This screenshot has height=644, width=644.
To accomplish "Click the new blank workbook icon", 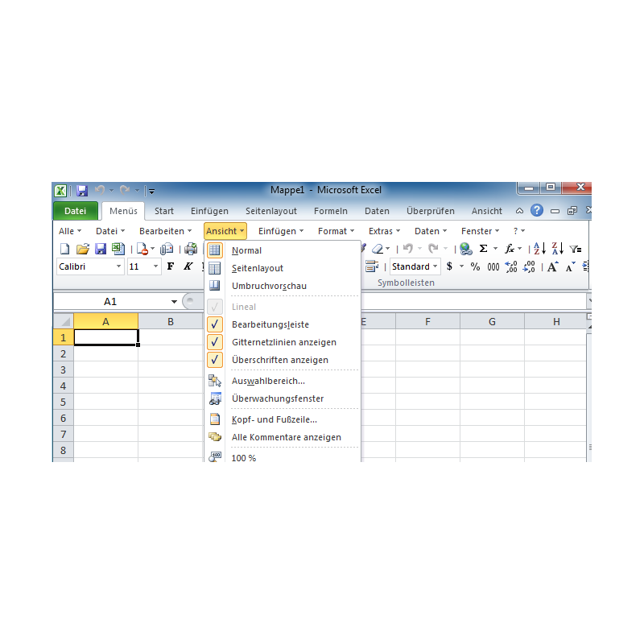I will pyautogui.click(x=65, y=250).
